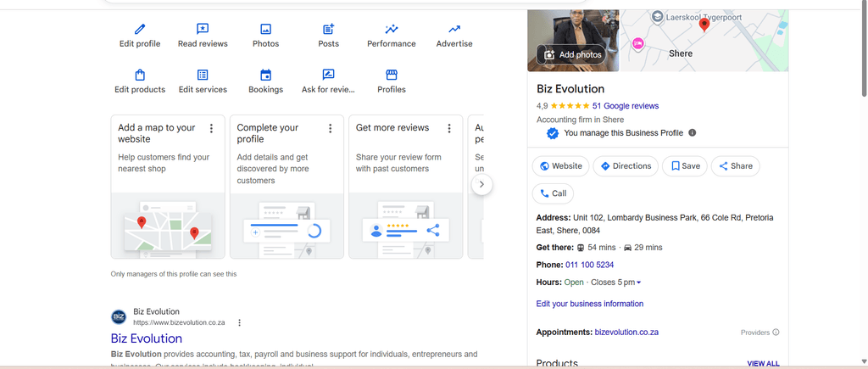Open the Bookings calendar icon

(x=265, y=75)
